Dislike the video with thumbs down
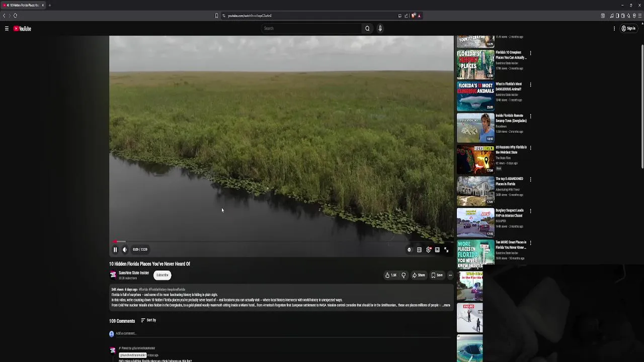The image size is (644, 362). 404,275
